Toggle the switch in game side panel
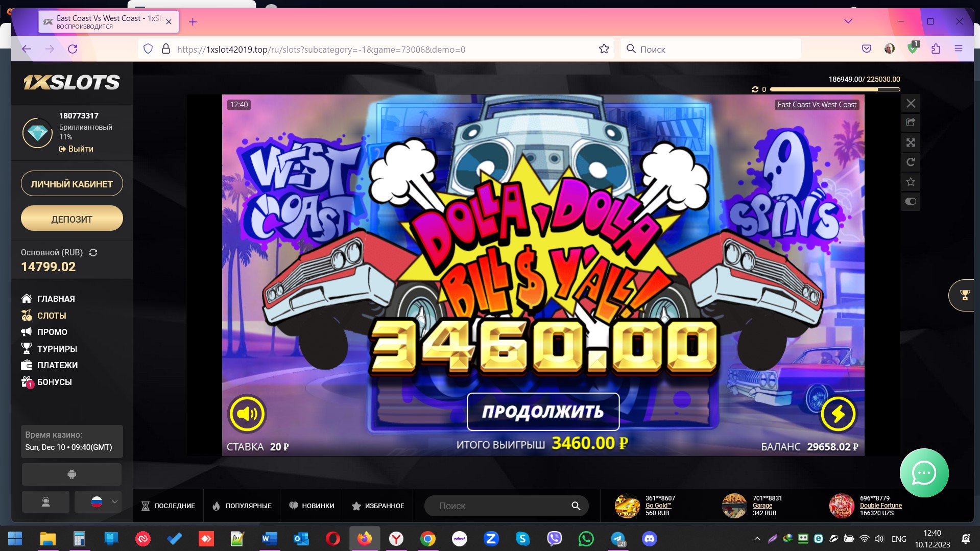The height and width of the screenshot is (551, 980). click(x=911, y=201)
